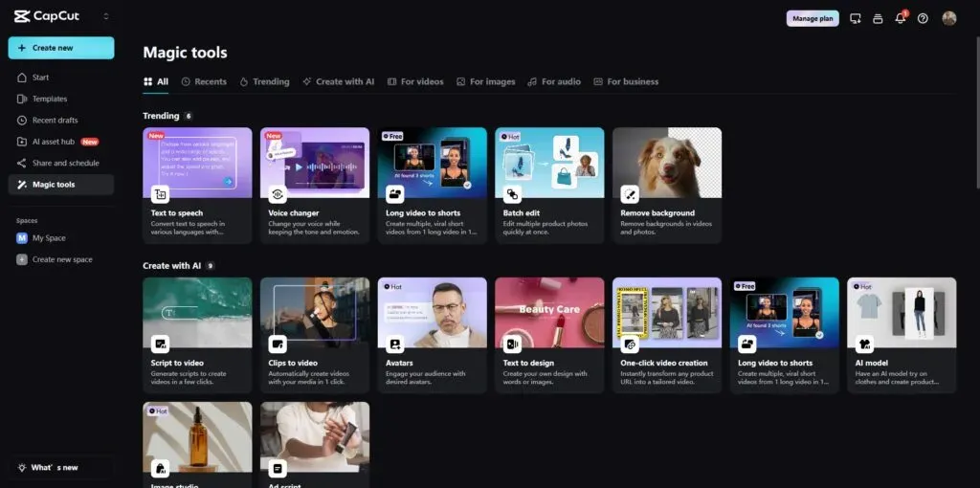Viewport: 980px width, 488px height.
Task: Open the help question mark icon
Action: 923,19
